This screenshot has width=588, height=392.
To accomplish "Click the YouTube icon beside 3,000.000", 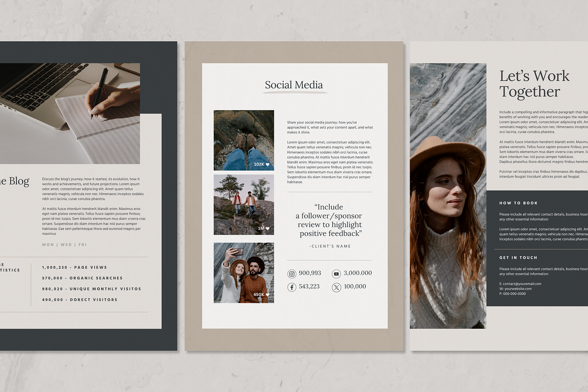I will (x=336, y=274).
